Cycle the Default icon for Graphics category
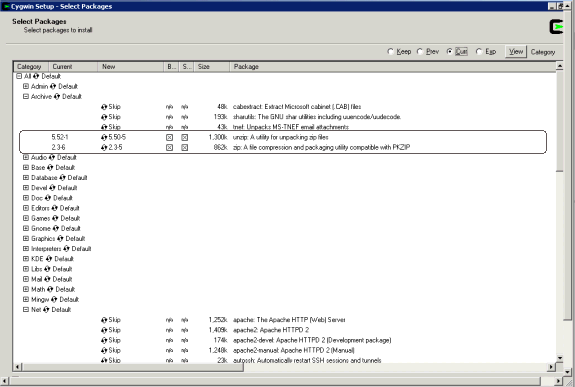The height and width of the screenshot is (387, 575). [x=60, y=239]
